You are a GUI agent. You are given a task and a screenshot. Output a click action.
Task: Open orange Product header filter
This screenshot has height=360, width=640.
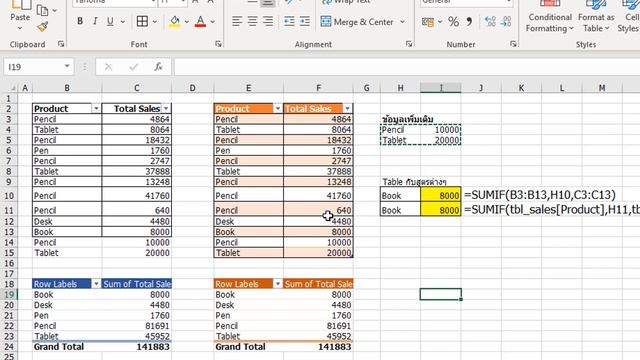(x=278, y=109)
